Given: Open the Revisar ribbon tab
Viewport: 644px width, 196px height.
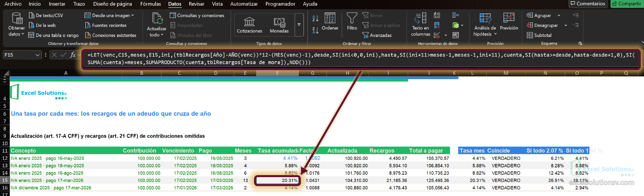Looking at the screenshot, I should 196,4.
